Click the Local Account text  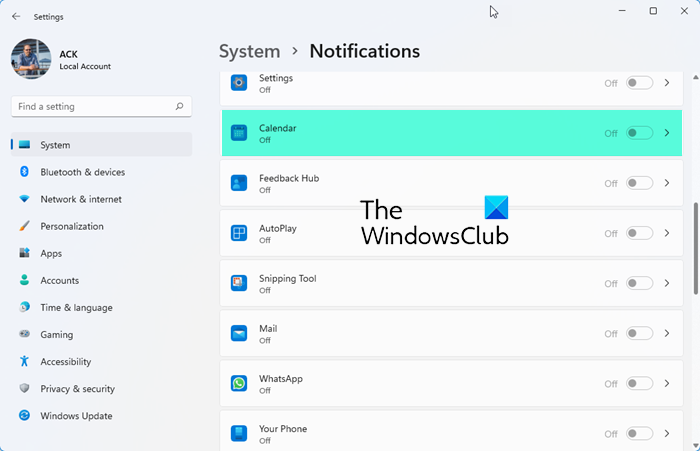(85, 67)
